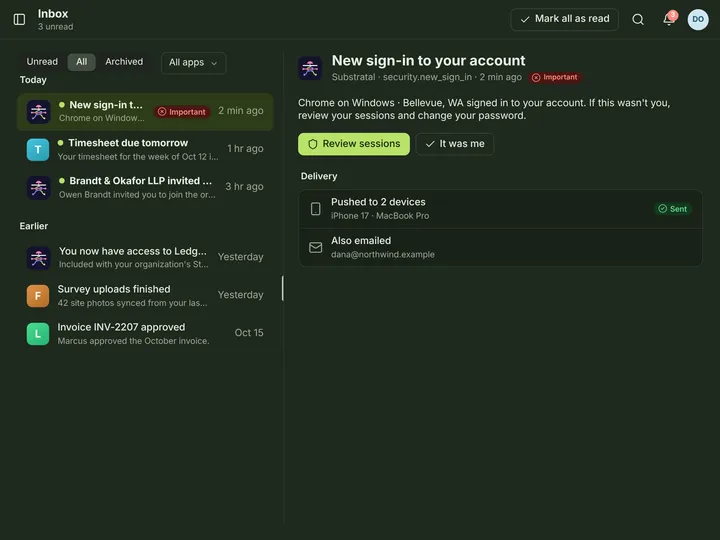Click the New sign-in to your account heading

pos(428,61)
